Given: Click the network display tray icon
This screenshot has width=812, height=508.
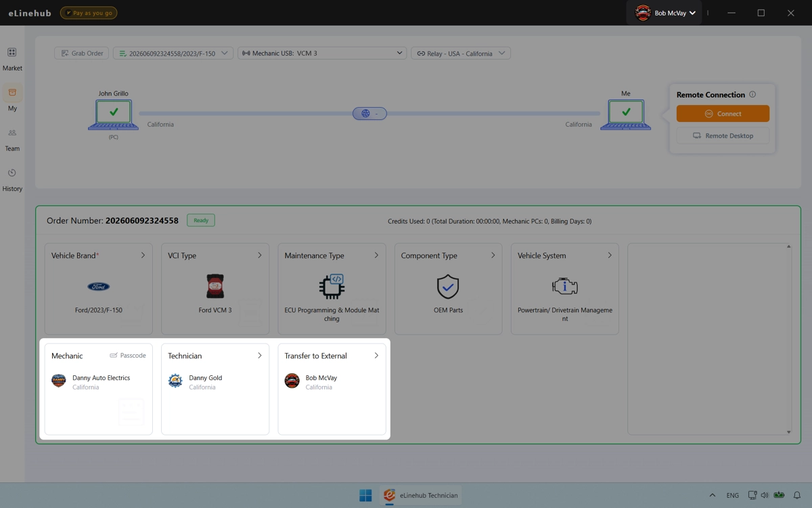Looking at the screenshot, I should coord(752,495).
